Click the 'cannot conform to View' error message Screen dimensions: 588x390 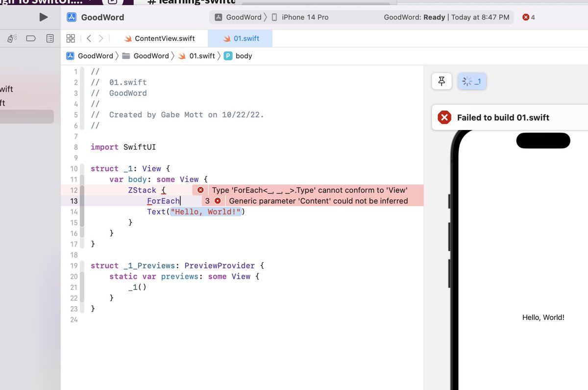pyautogui.click(x=310, y=190)
